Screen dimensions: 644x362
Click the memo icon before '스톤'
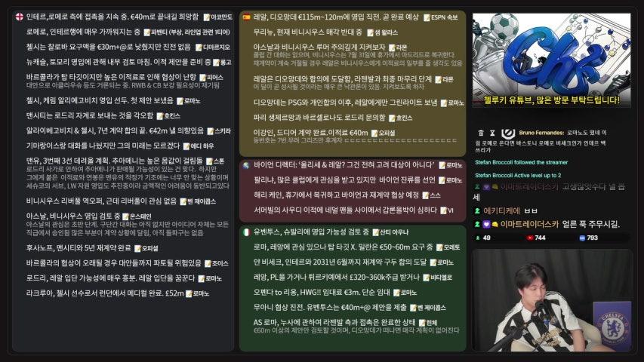click(x=209, y=161)
